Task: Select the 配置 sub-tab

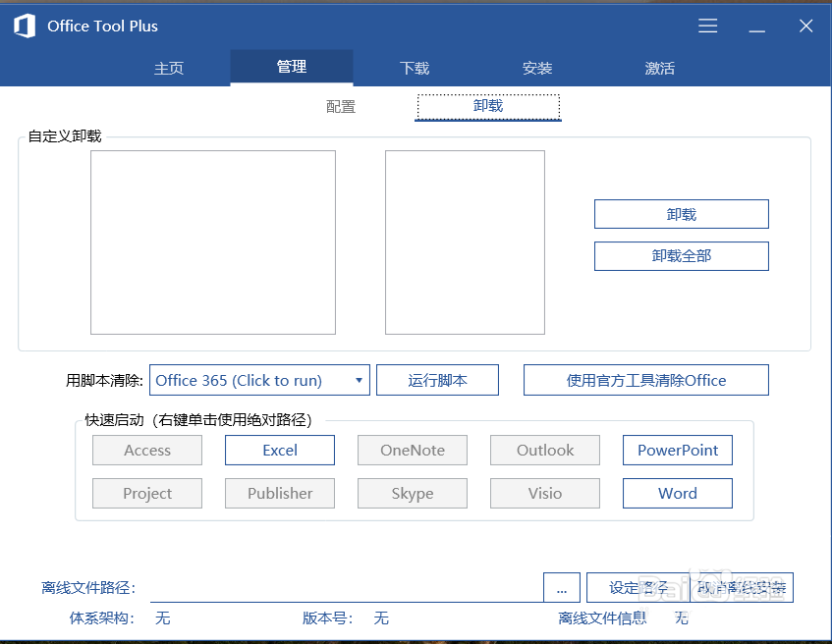Action: pos(341,107)
